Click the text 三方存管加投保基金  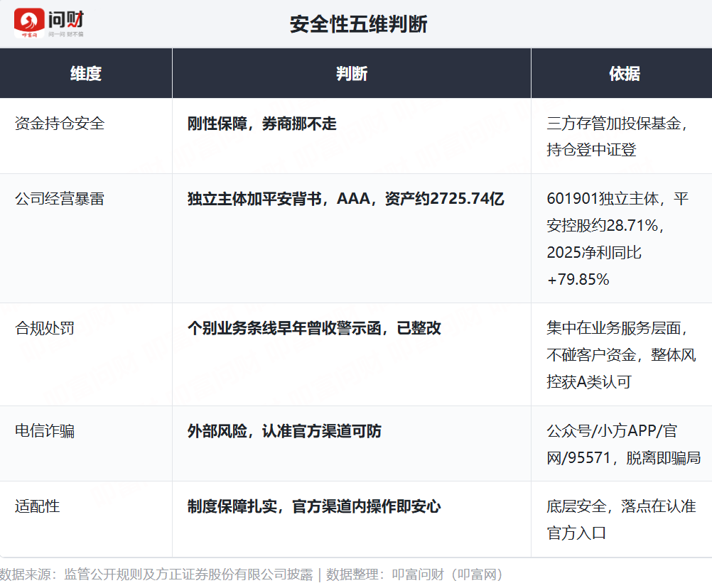614,124
